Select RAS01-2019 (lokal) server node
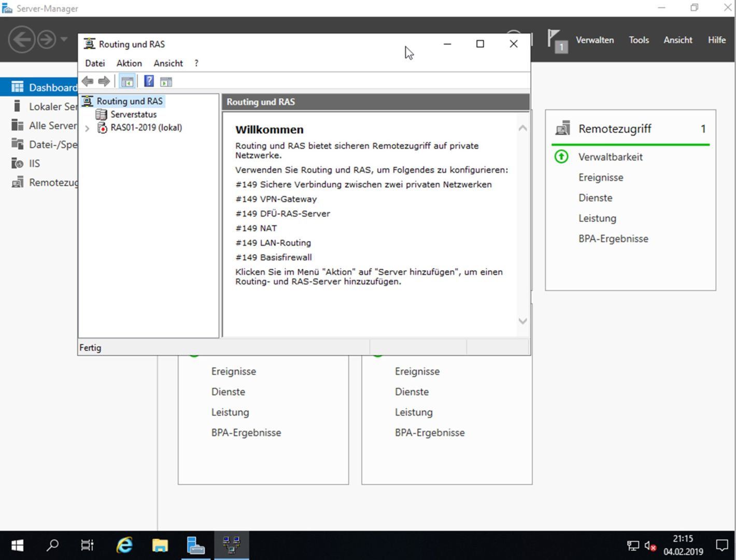 click(146, 128)
